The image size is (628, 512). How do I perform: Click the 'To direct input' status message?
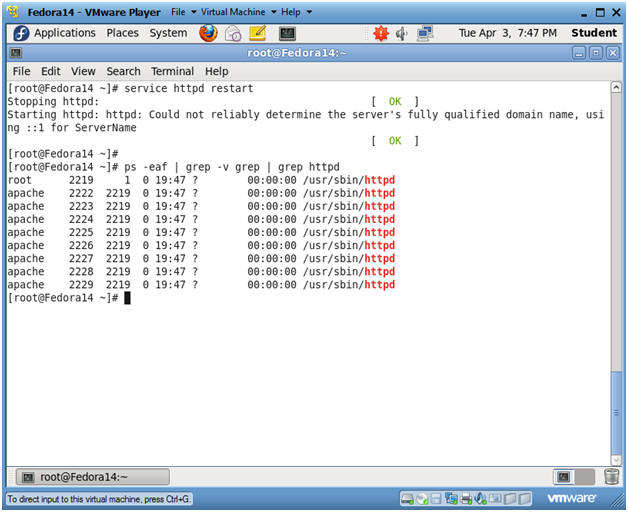click(x=99, y=499)
